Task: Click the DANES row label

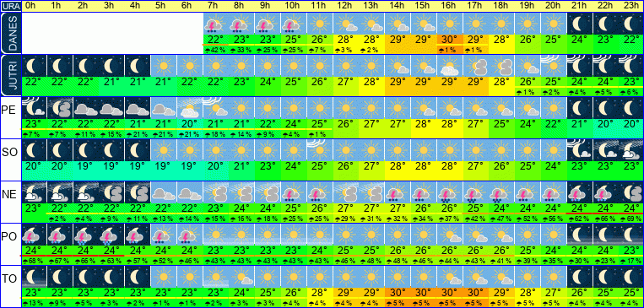Action: pos(10,33)
